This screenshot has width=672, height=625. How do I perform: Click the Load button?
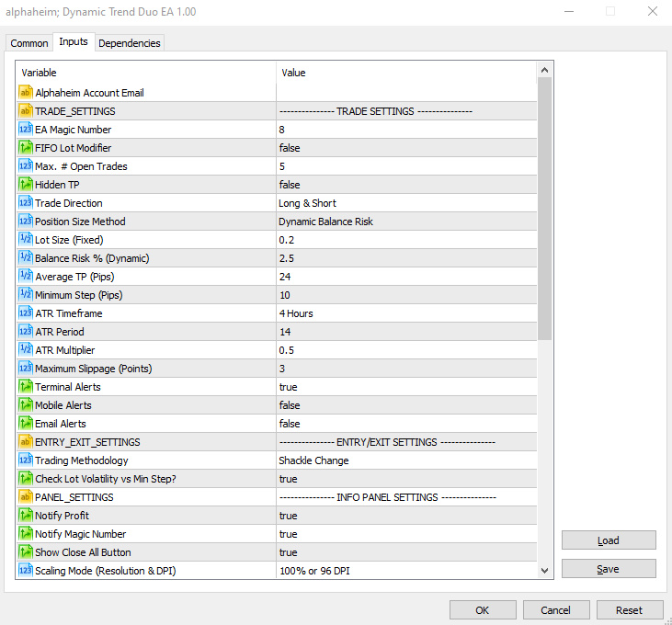tap(609, 540)
